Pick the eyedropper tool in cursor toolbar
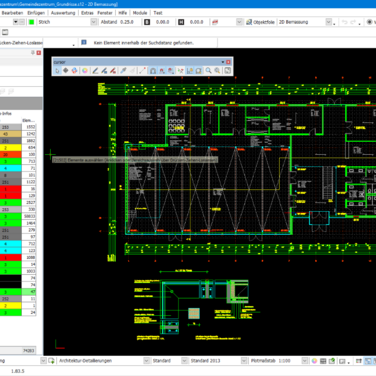This screenshot has height=376, width=376. [x=123, y=71]
